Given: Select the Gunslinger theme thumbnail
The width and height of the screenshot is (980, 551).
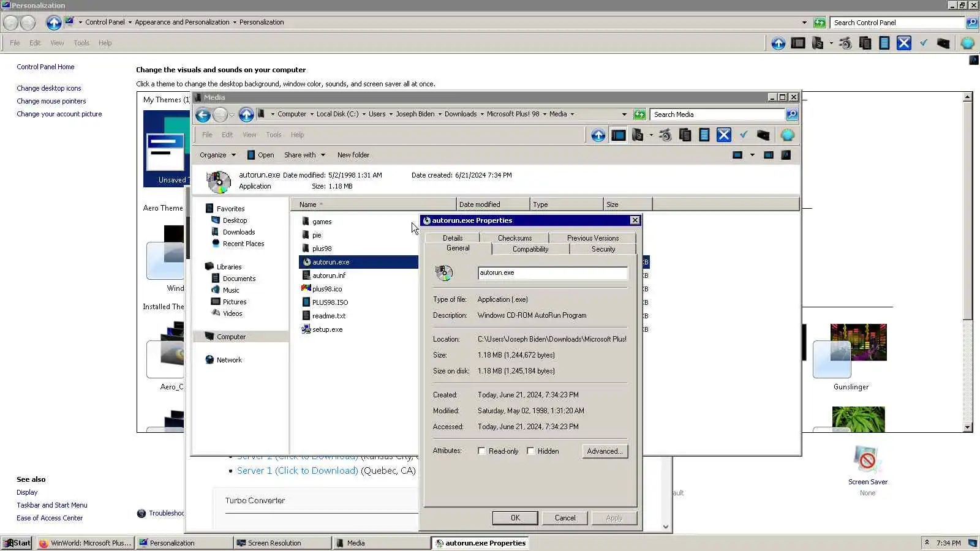Looking at the screenshot, I should coord(851,351).
